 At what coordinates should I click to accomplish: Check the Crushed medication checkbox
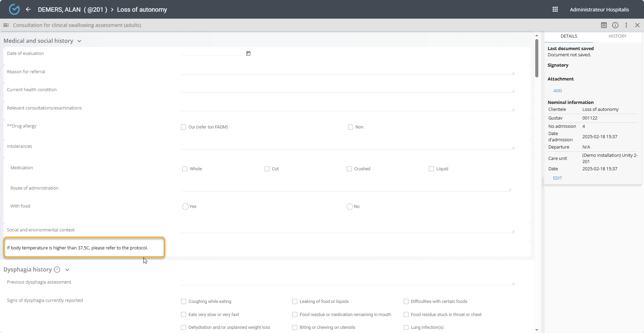pyautogui.click(x=349, y=169)
